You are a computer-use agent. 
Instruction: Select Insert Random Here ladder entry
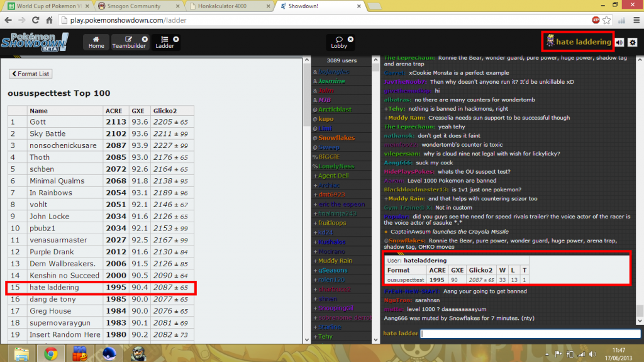pyautogui.click(x=65, y=334)
